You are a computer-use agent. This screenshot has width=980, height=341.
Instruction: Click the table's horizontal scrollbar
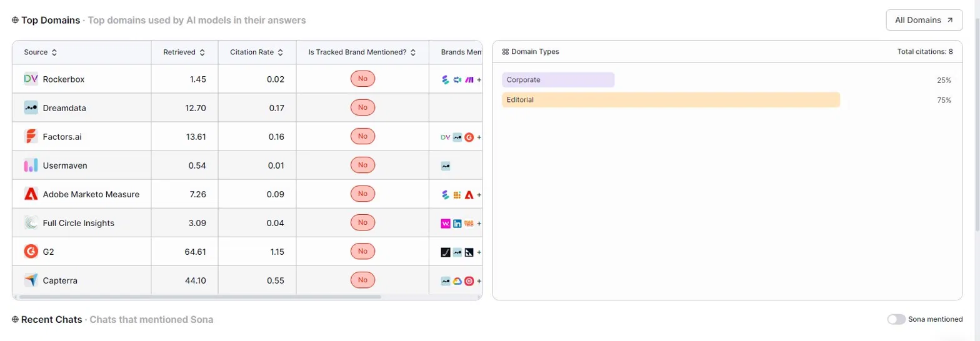[x=200, y=297]
